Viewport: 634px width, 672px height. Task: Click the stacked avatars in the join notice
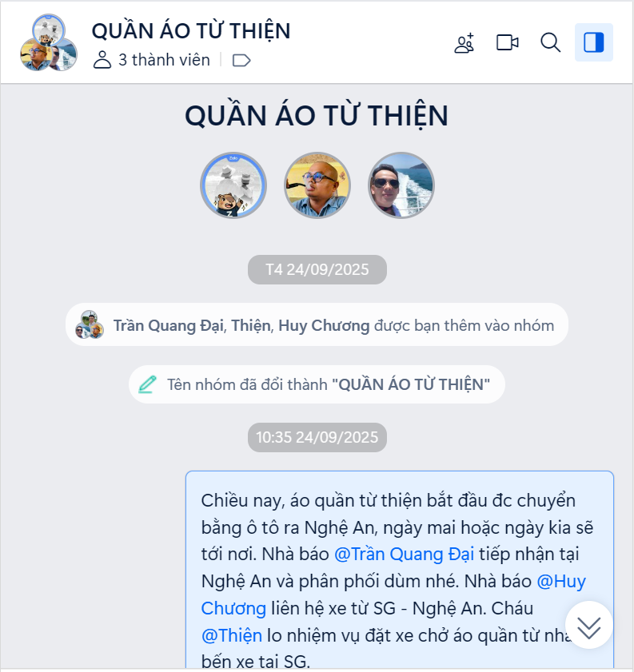[90, 325]
